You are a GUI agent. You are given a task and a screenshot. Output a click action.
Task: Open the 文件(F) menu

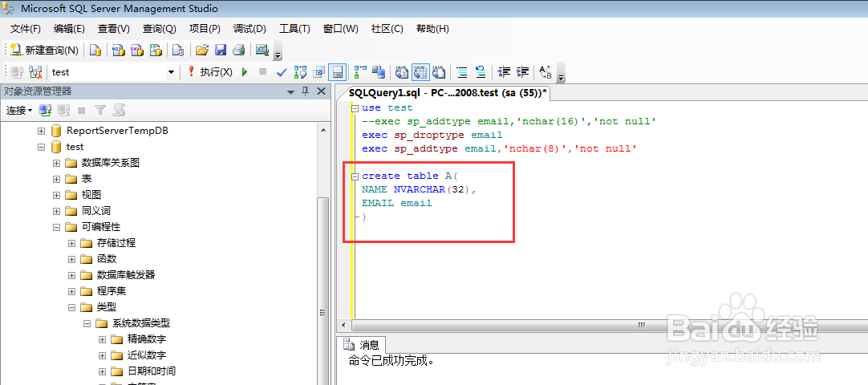(x=26, y=29)
